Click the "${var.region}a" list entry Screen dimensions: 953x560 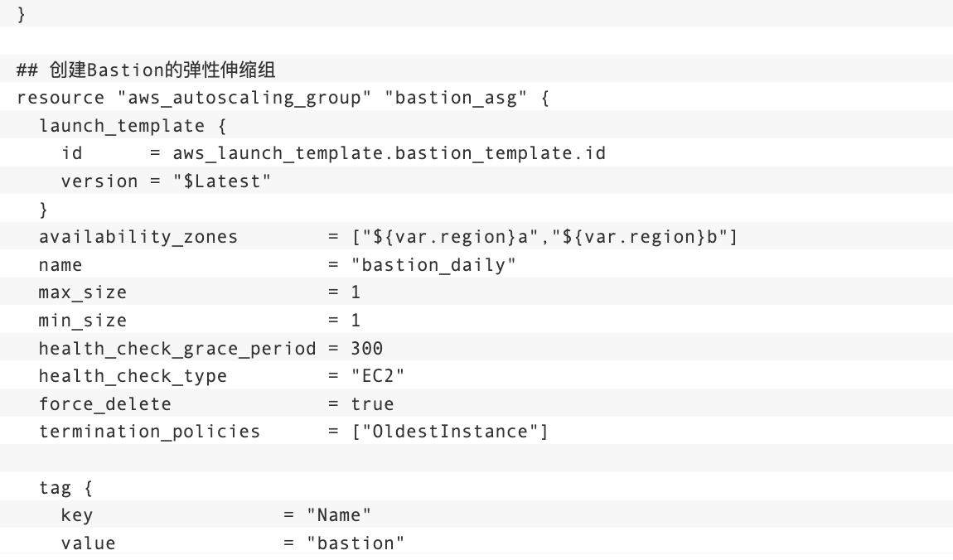pos(450,237)
